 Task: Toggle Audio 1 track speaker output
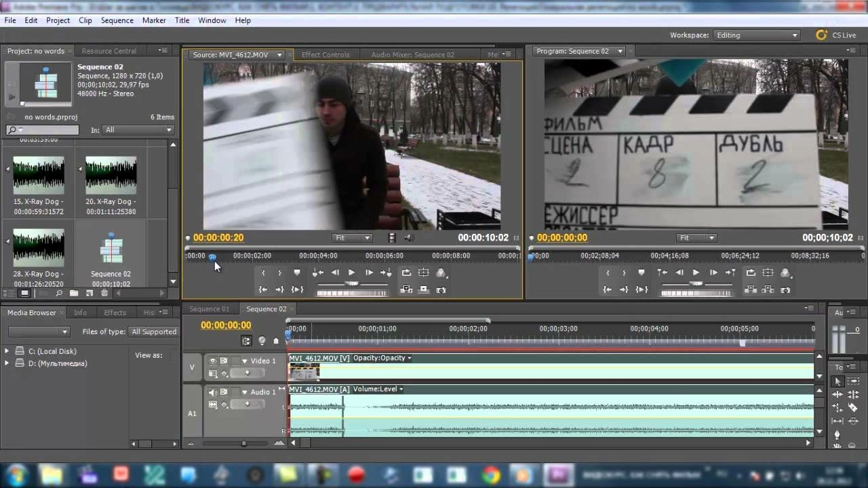click(x=212, y=392)
